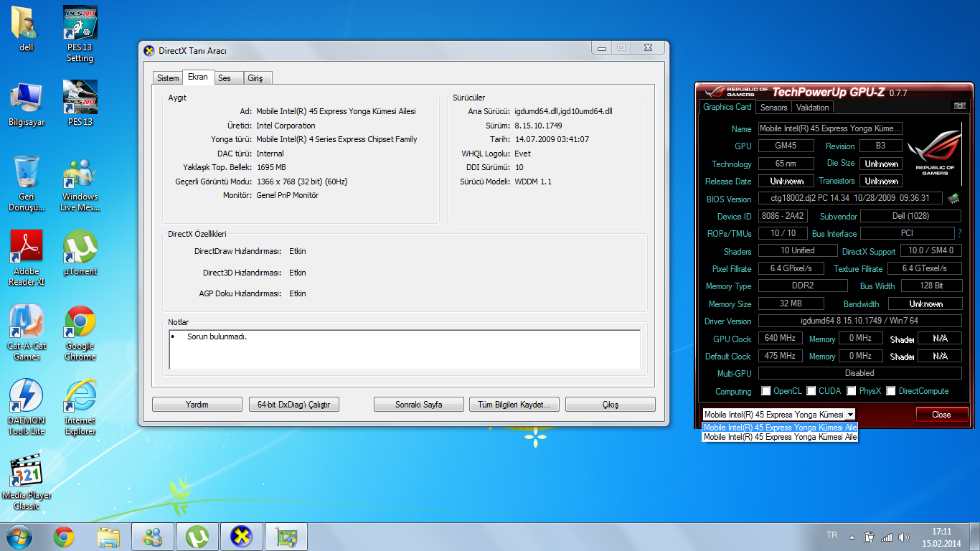The image size is (980, 551).
Task: Click 64-bit DxDiag'ı Çalıştır button
Action: point(294,405)
